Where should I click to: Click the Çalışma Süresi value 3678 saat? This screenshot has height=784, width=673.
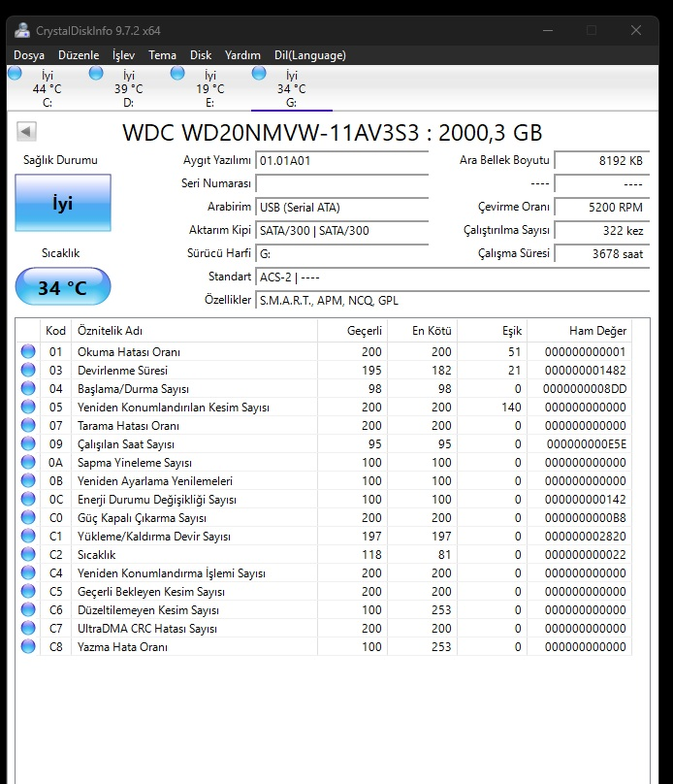602,253
